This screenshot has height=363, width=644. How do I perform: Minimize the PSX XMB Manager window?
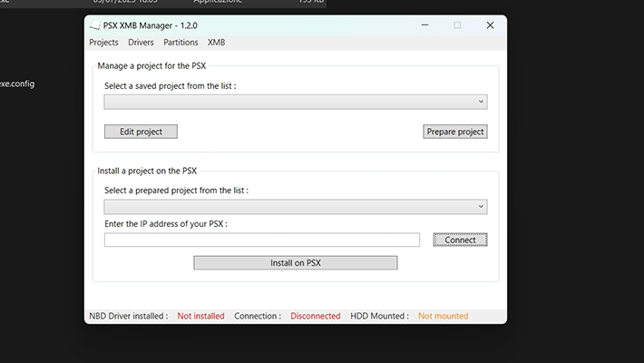[x=424, y=25]
